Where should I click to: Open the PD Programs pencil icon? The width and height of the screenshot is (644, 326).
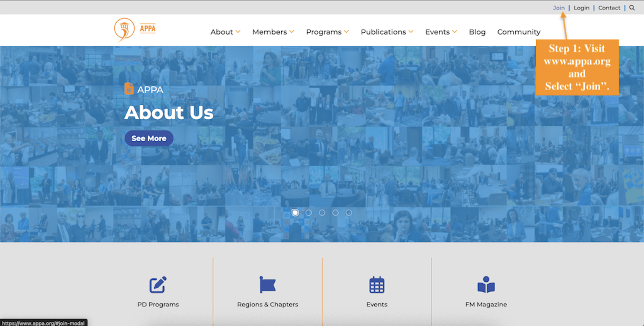[x=158, y=285]
